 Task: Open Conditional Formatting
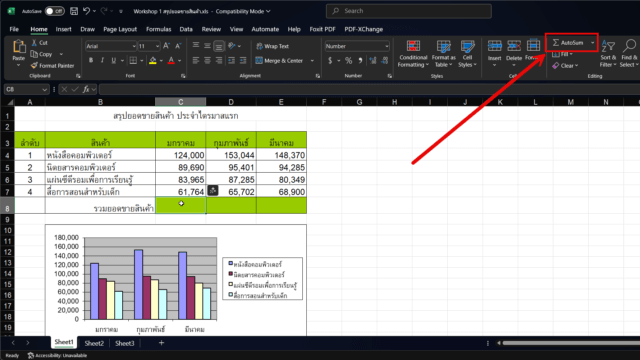(413, 53)
